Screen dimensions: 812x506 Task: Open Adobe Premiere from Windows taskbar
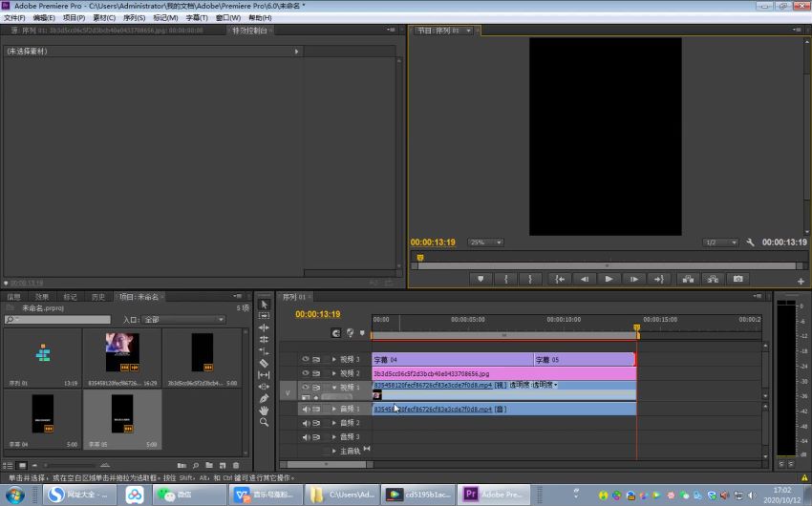[496, 495]
